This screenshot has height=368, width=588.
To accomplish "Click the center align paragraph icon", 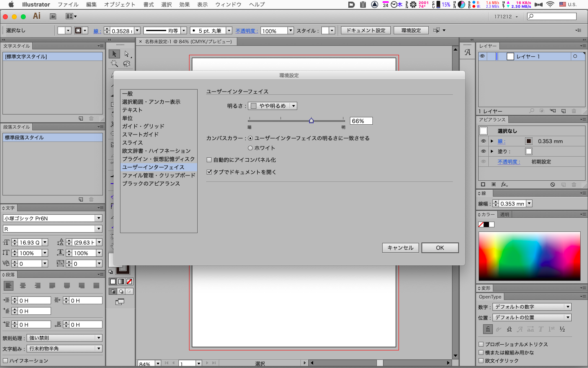I will tap(23, 286).
